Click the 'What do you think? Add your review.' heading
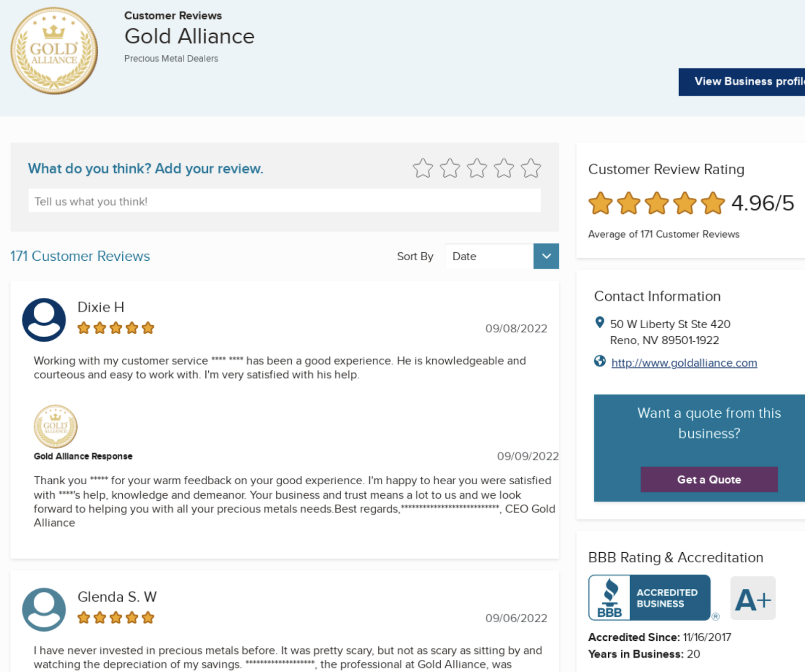The image size is (805, 672). (x=145, y=169)
